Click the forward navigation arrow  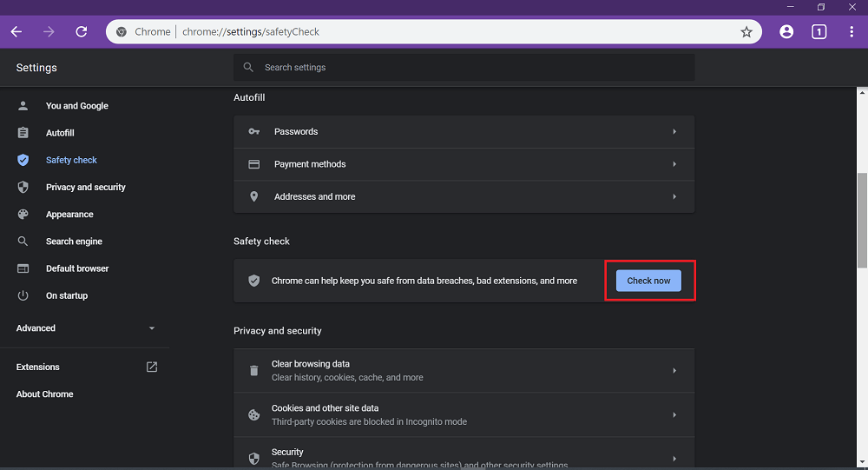click(x=49, y=32)
